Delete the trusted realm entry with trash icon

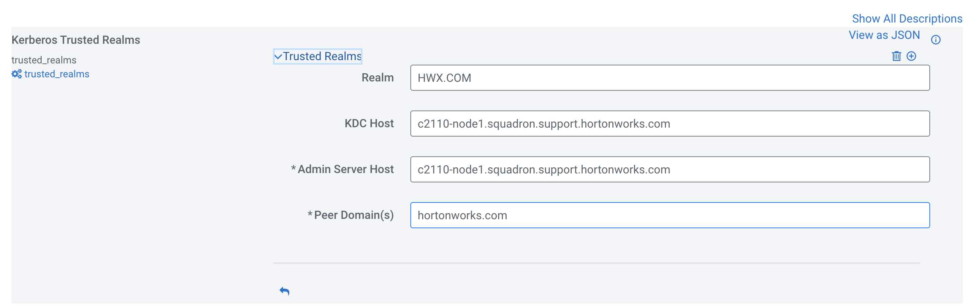click(896, 56)
